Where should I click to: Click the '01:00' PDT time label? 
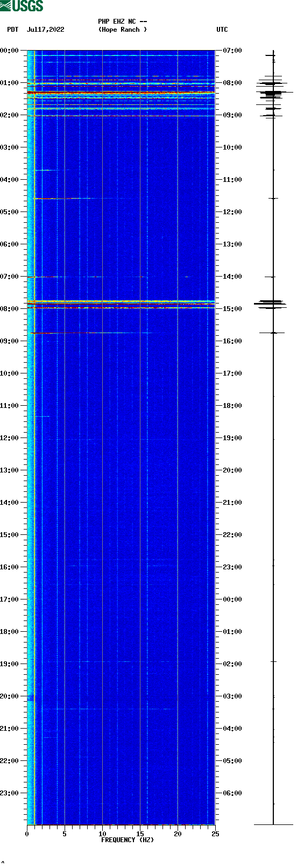[x=10, y=83]
